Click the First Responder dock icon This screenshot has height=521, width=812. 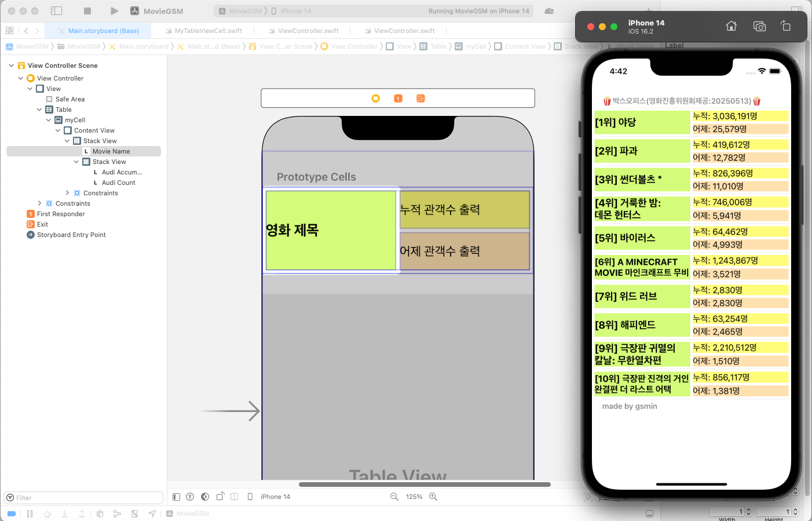point(398,99)
